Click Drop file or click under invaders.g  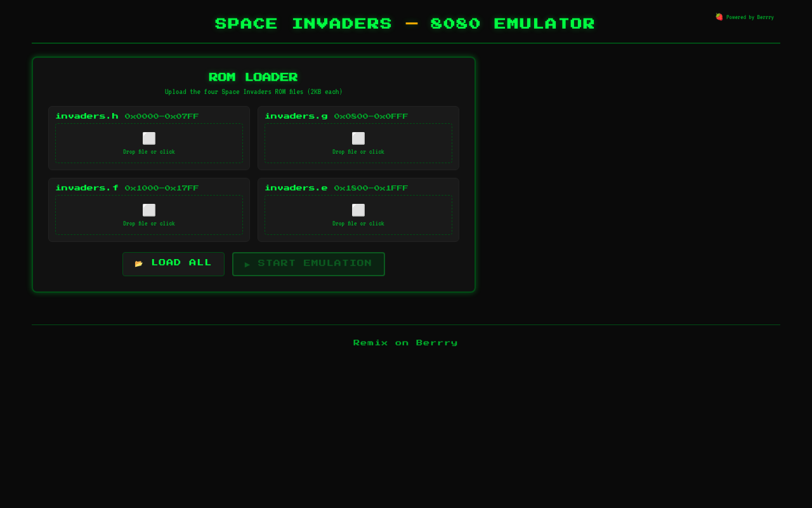[358, 152]
